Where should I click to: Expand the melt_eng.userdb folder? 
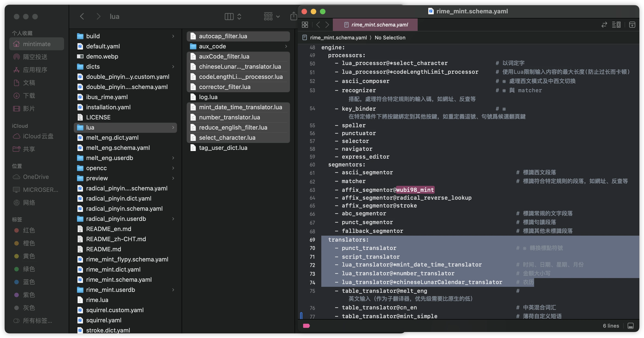[173, 158]
